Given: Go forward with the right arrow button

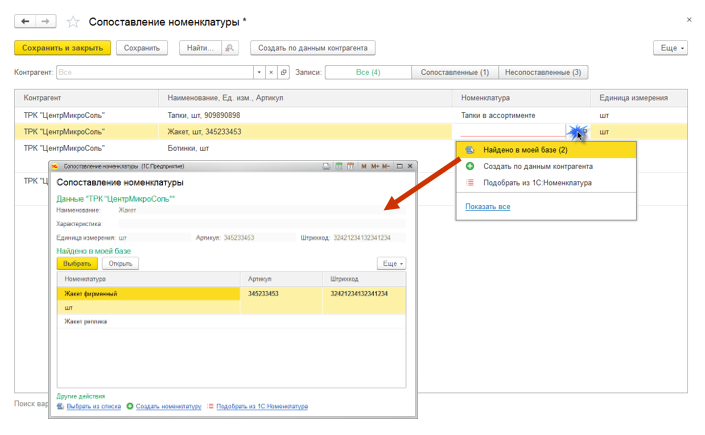Looking at the screenshot, I should point(45,22).
